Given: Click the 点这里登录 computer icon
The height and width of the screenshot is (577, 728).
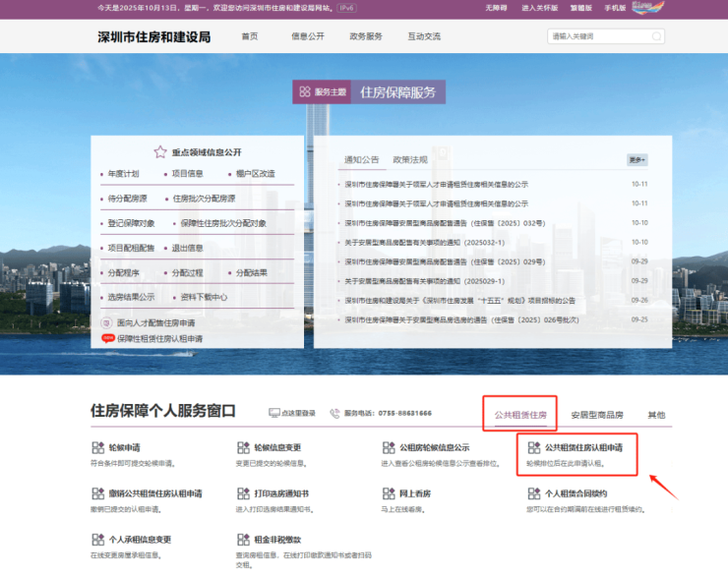Looking at the screenshot, I should [x=274, y=414].
